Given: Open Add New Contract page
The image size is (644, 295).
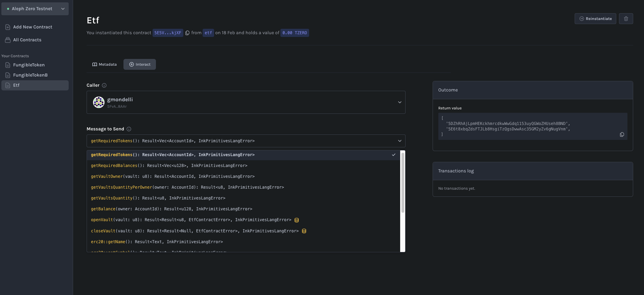Looking at the screenshot, I should (32, 27).
